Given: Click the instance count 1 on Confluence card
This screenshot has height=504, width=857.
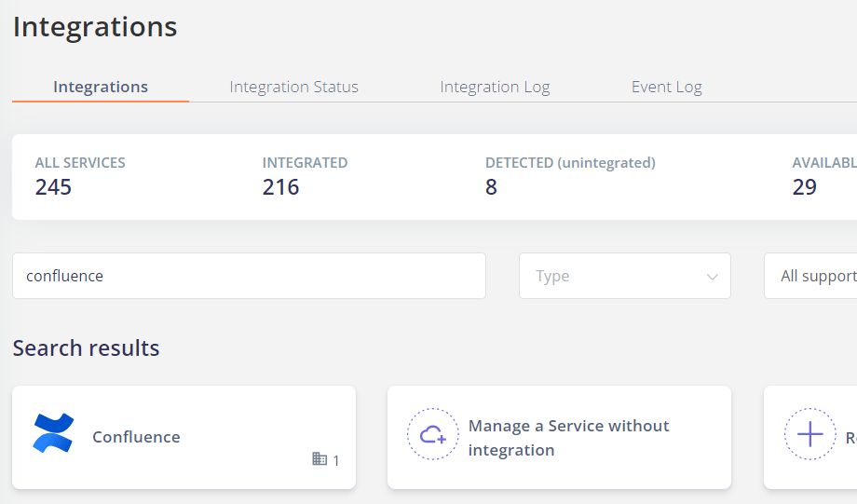Looking at the screenshot, I should (336, 461).
